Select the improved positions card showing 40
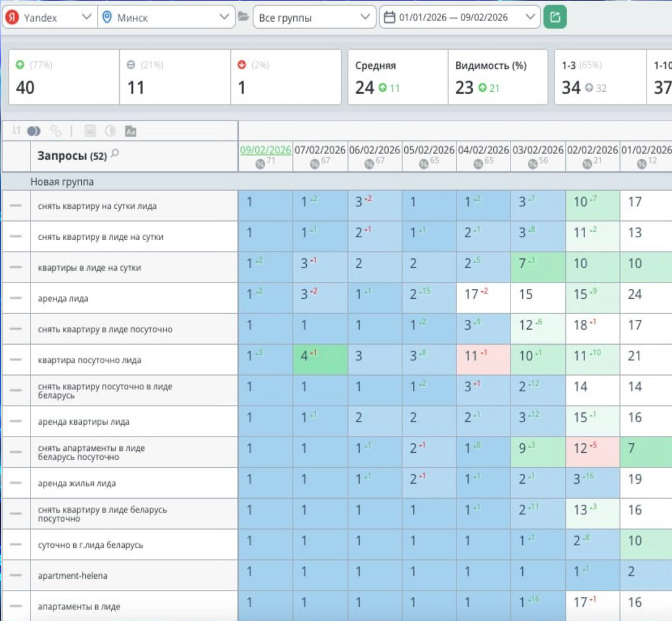This screenshot has width=672, height=621. pyautogui.click(x=64, y=77)
